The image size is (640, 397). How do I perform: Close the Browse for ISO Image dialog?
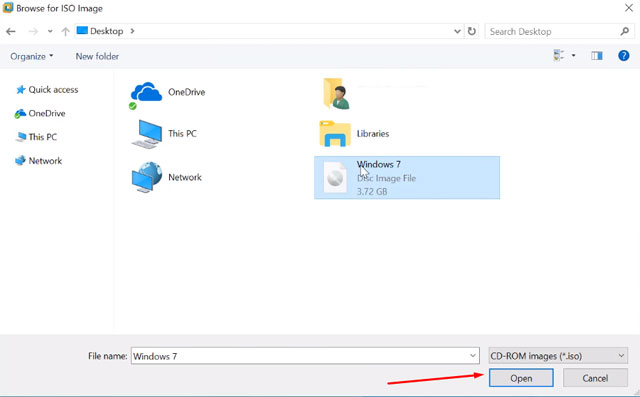[629, 8]
